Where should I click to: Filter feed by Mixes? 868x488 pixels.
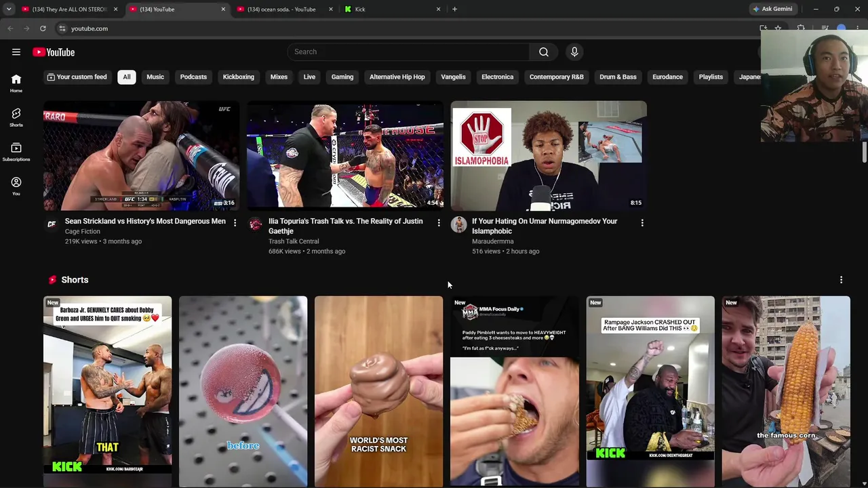279,77
